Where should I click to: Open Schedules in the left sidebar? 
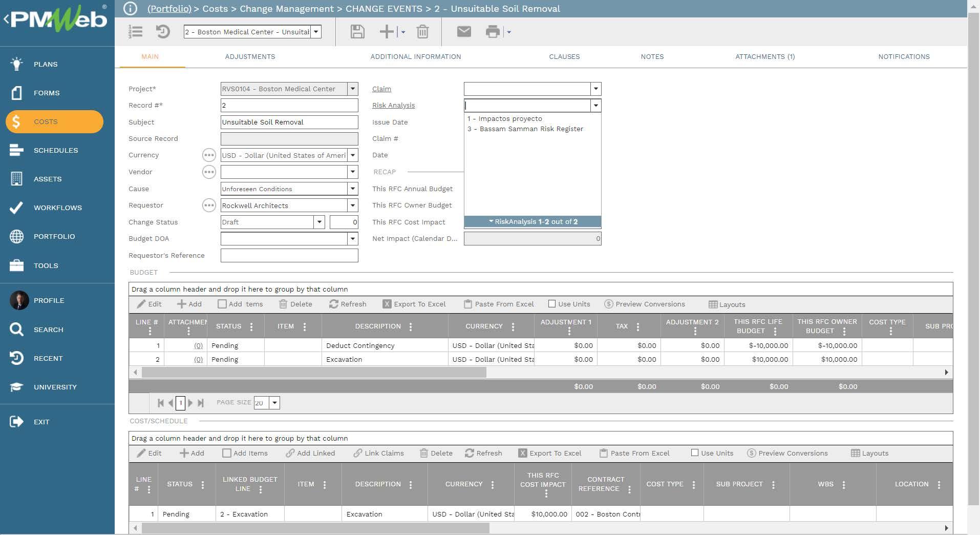pyautogui.click(x=56, y=150)
